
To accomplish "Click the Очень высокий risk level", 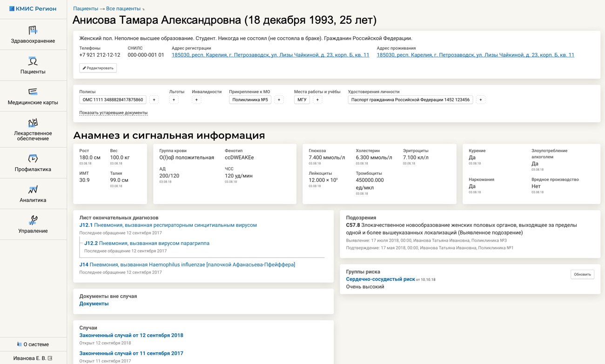I will point(365,287).
